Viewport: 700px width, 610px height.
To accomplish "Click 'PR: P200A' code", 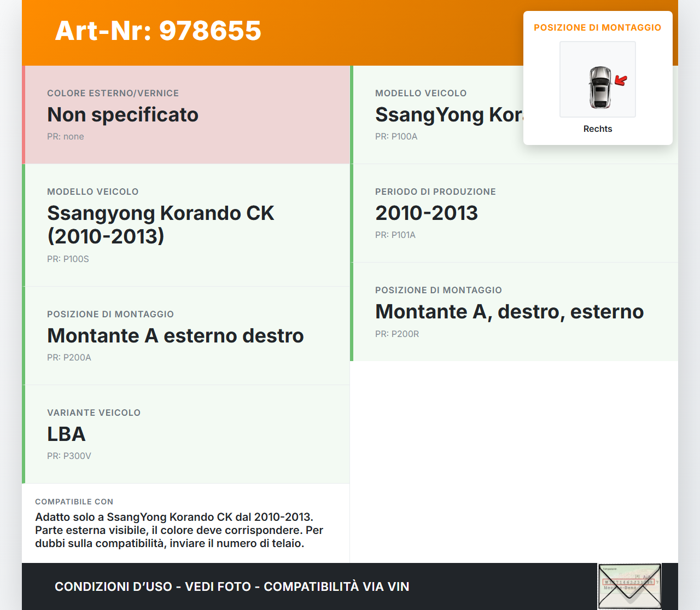I will [x=69, y=358].
